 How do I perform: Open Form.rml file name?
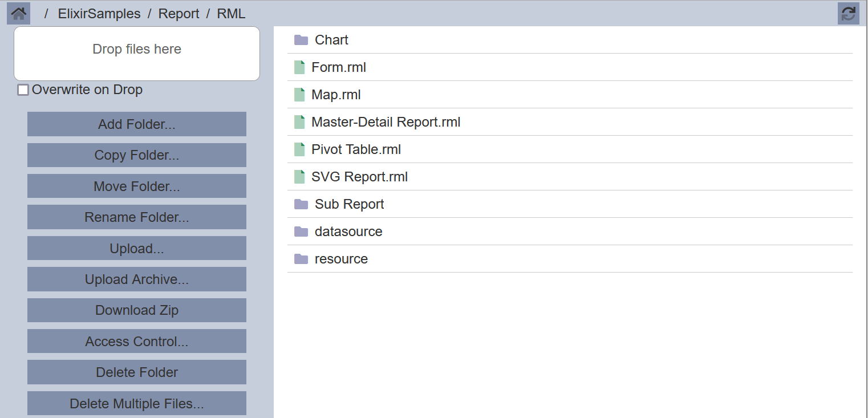click(x=339, y=67)
